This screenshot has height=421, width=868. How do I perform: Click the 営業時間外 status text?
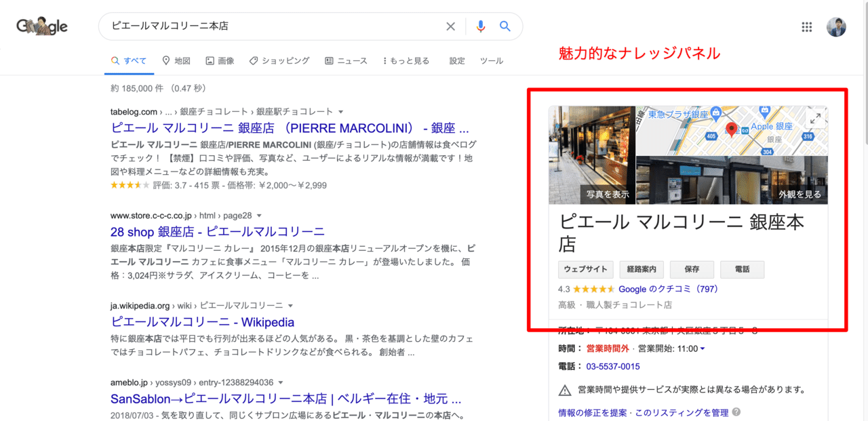pyautogui.click(x=608, y=348)
